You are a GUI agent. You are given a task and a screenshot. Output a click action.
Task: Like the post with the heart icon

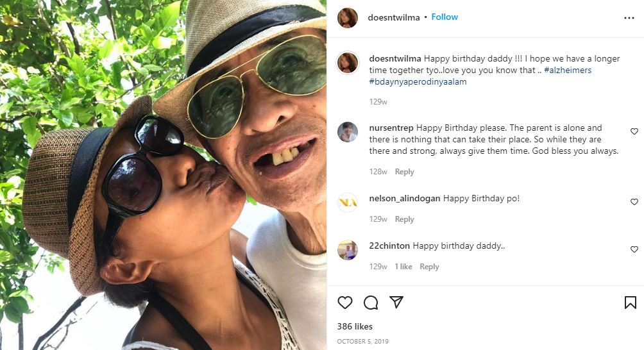tap(345, 303)
